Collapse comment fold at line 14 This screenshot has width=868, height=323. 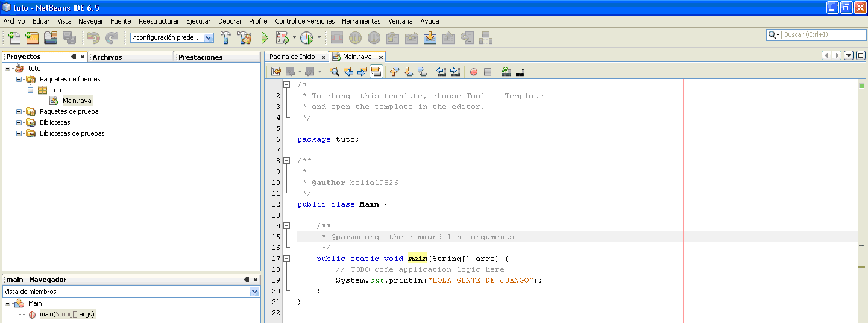click(287, 226)
